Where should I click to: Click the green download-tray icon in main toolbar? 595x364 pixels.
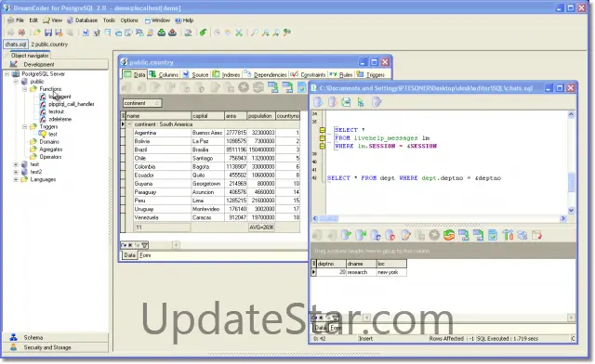[x=161, y=32]
